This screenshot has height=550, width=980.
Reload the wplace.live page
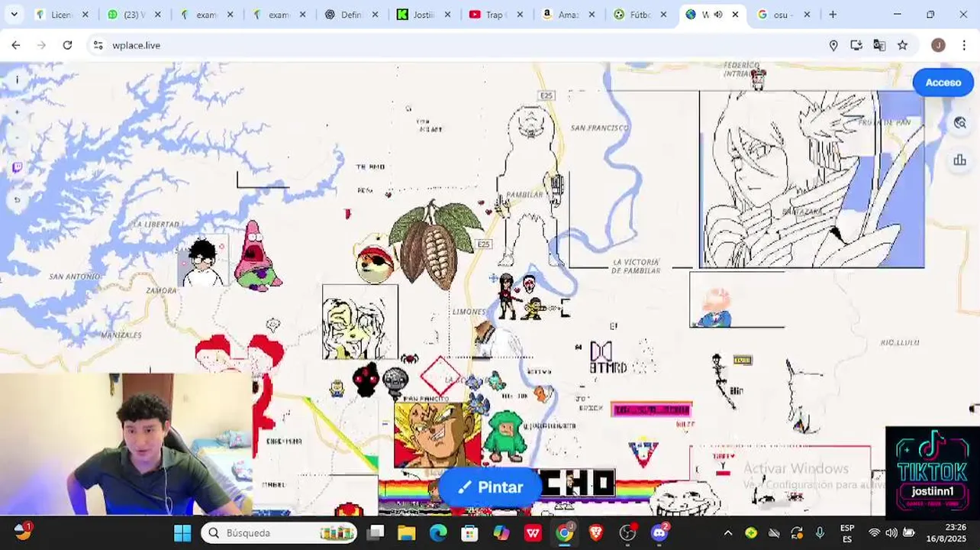(x=67, y=45)
